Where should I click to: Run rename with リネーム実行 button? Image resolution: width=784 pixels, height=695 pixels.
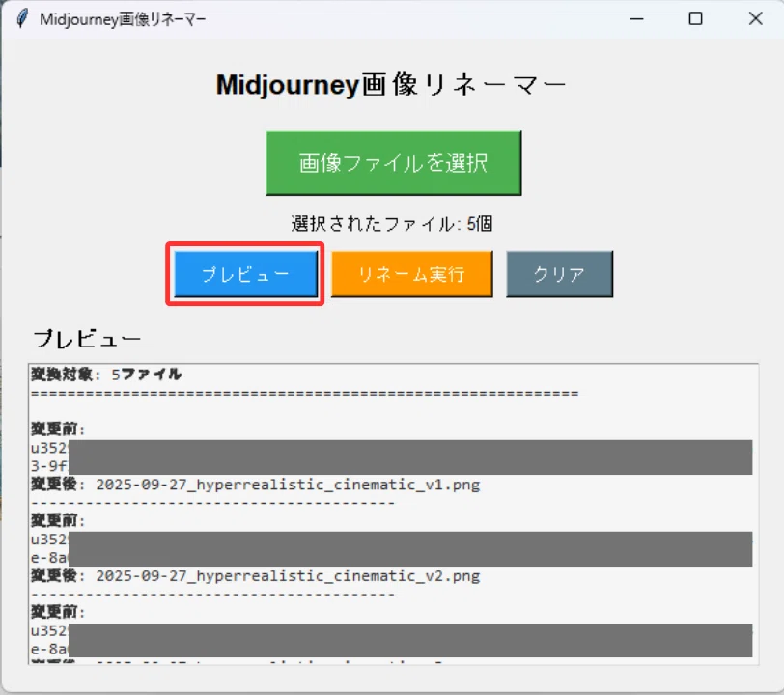click(x=411, y=274)
